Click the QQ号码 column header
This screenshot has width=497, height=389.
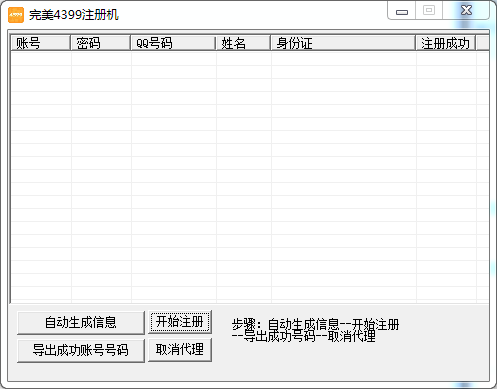pos(173,43)
